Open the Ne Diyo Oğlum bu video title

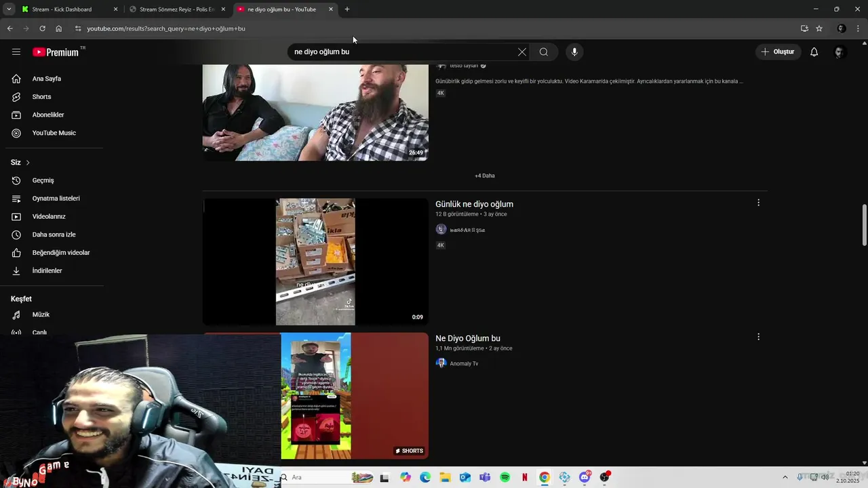468,338
